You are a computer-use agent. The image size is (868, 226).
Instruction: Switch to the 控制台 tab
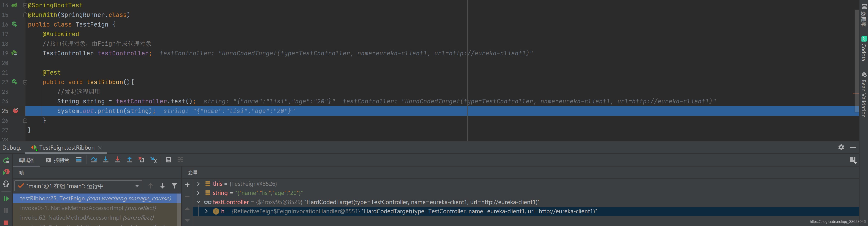pos(58,160)
